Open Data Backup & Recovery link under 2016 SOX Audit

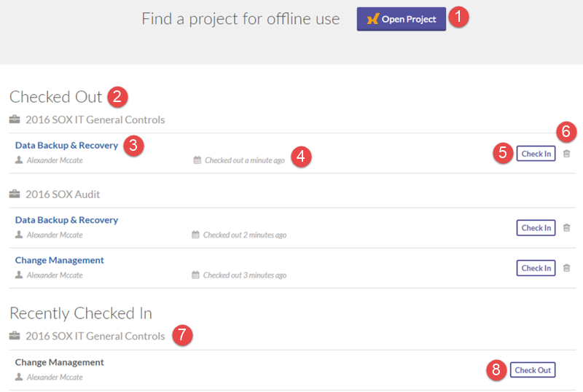66,220
